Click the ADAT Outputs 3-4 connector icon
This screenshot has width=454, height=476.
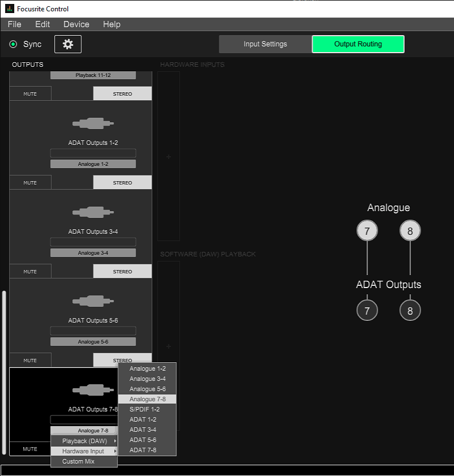[x=93, y=212]
